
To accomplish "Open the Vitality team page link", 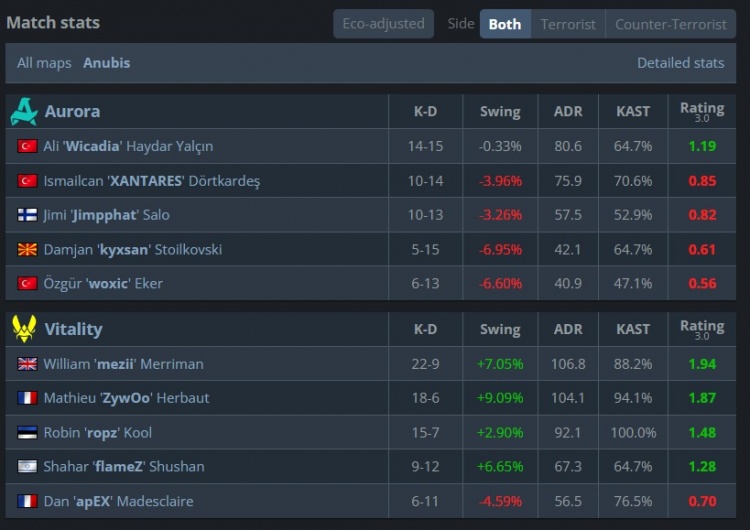I will click(x=73, y=329).
